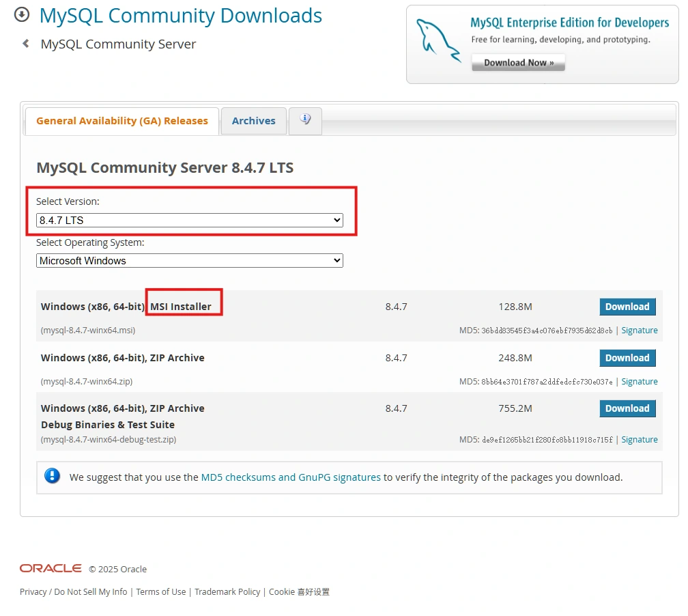Viewport: 688px width, 616px height.
Task: Download the MSI Installer package
Action: point(627,307)
